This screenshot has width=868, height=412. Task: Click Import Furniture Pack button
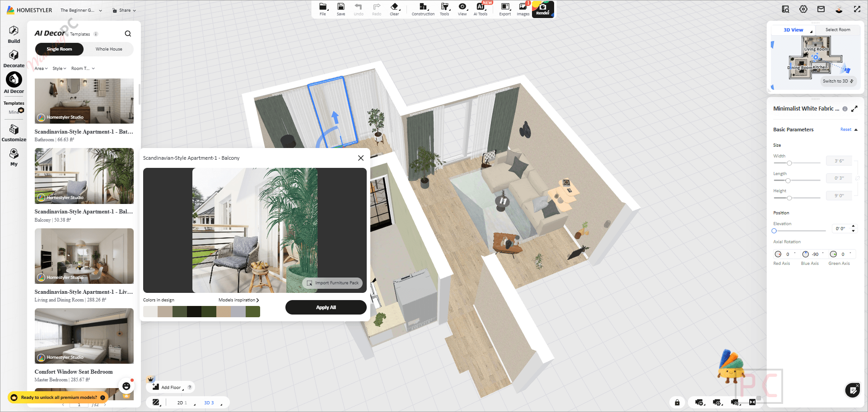[332, 283]
